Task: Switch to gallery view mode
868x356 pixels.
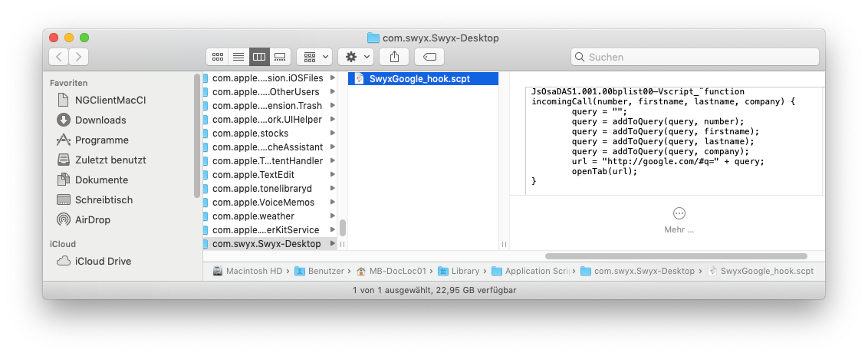Action: 280,57
